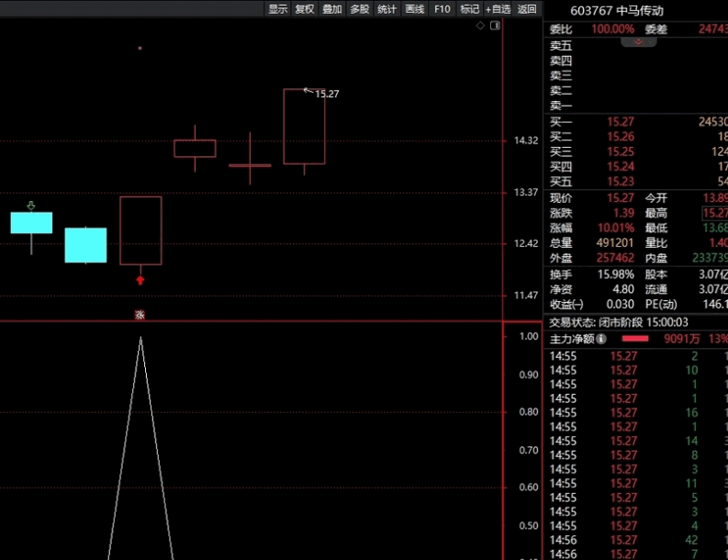
Task: Open the F10 company info
Action: [x=442, y=9]
